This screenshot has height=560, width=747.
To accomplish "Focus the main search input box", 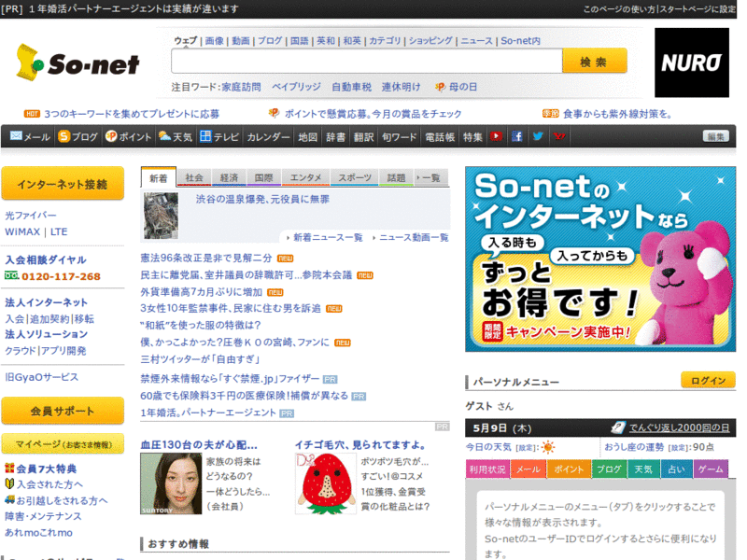I will (367, 61).
